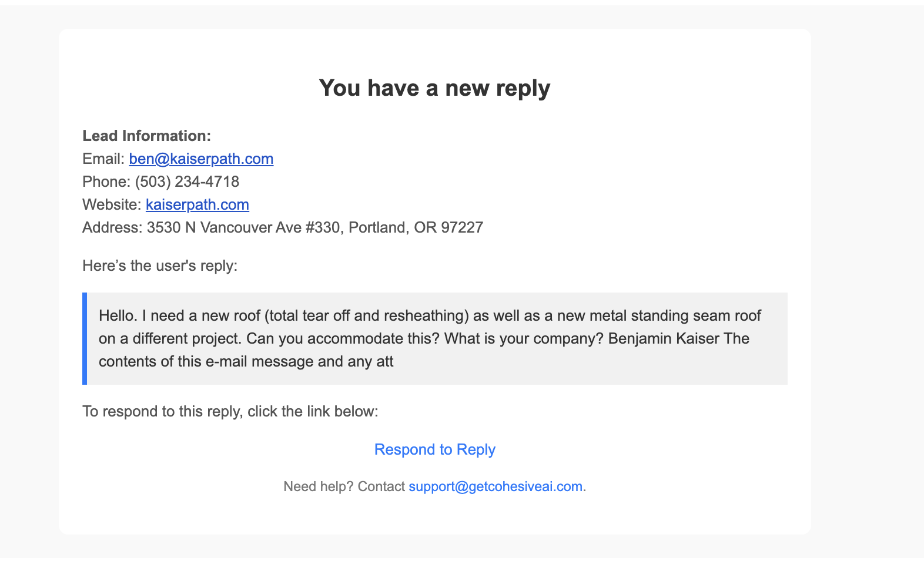Click the "Lead Information:" label
Screen dimensions: 924x578
pyautogui.click(x=146, y=136)
